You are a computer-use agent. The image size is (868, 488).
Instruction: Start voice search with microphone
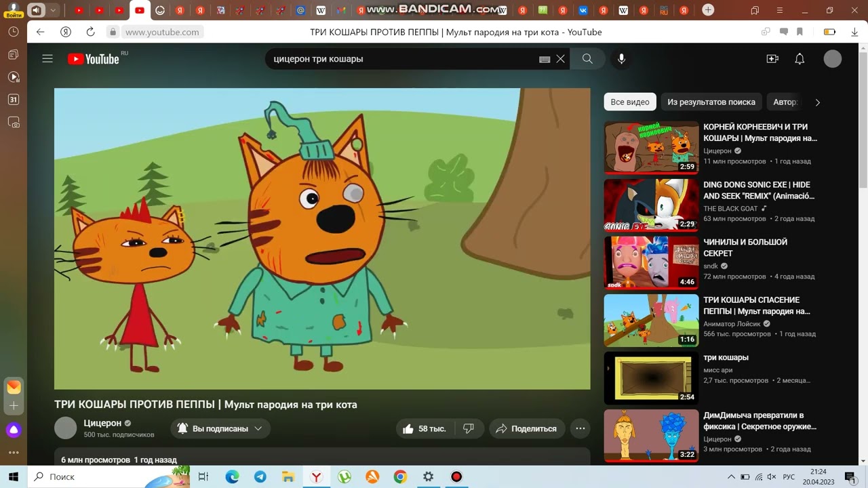click(x=621, y=59)
